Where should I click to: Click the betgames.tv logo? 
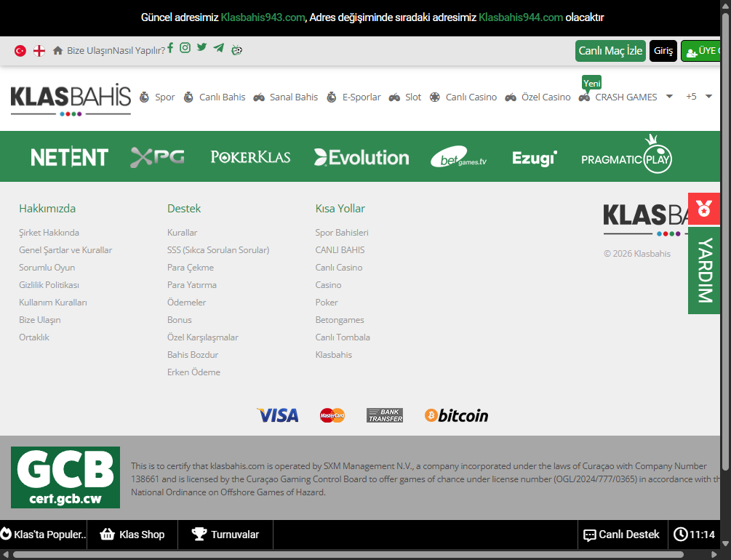click(x=459, y=157)
